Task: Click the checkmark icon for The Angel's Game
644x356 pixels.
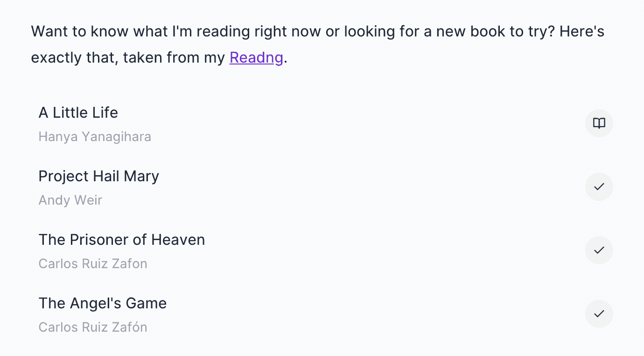Action: (x=599, y=314)
